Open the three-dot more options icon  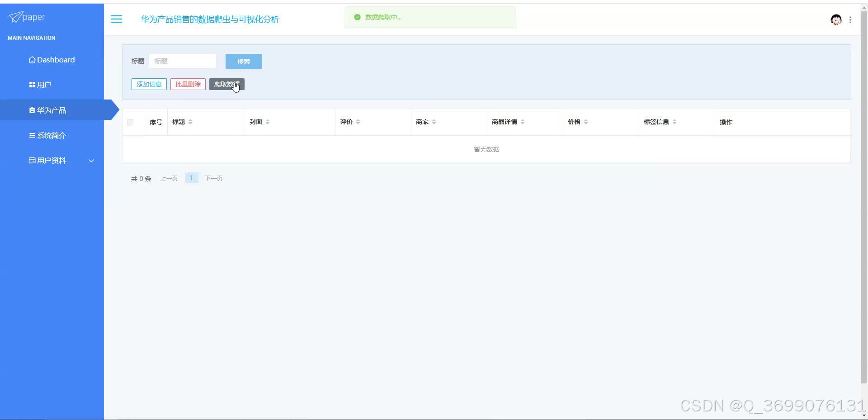850,20
